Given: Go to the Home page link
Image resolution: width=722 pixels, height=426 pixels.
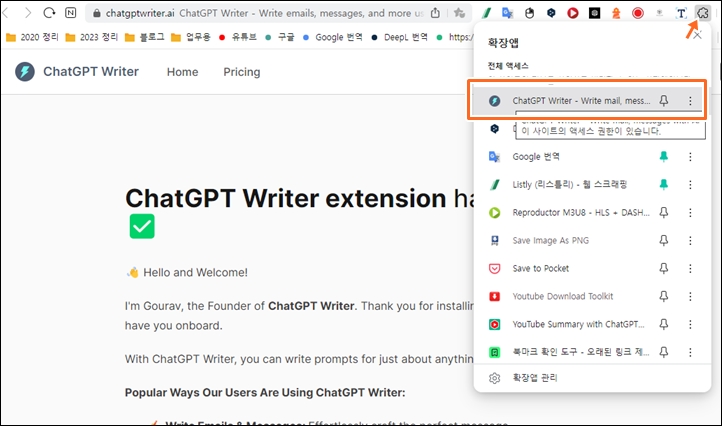Looking at the screenshot, I should pyautogui.click(x=182, y=72).
